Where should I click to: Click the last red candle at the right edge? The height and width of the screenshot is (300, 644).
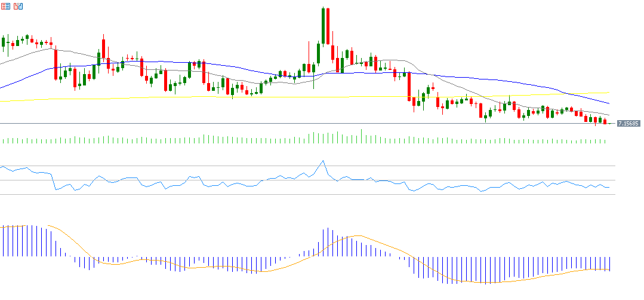tap(605, 121)
